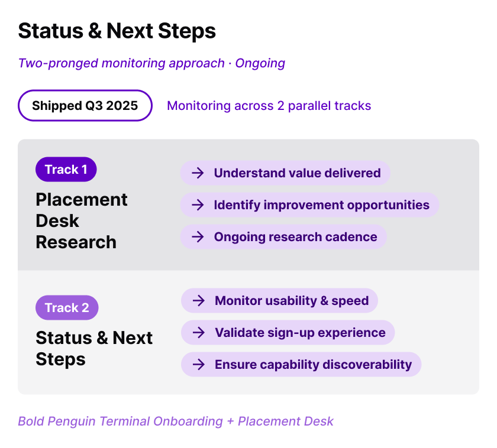The height and width of the screenshot is (448, 497).
Task: Click the arrow icon beside Monitor usability & speed
Action: point(199,300)
